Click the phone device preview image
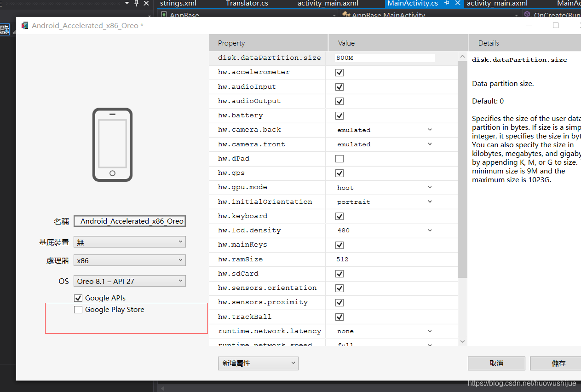581x392 pixels. [x=112, y=144]
